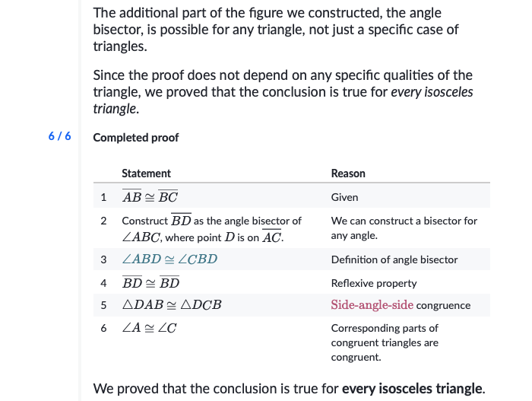Open the 6 / 6 step indicator
The width and height of the screenshot is (532, 401).
pyautogui.click(x=59, y=136)
